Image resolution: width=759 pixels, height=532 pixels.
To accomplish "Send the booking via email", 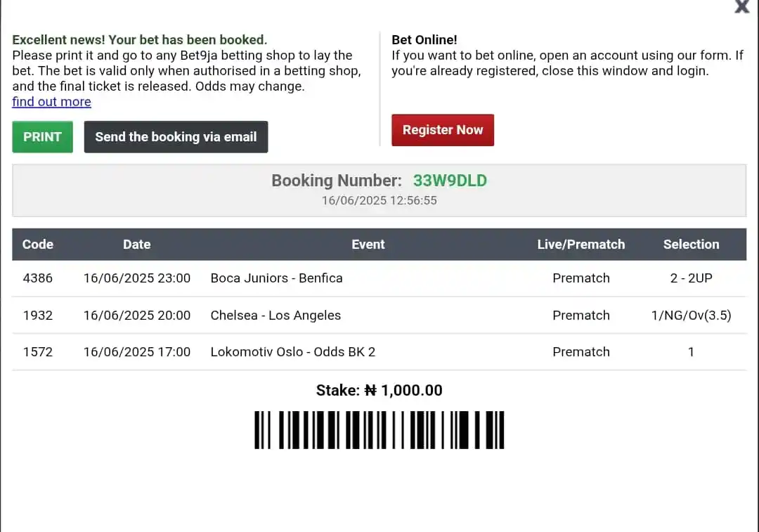I will click(x=176, y=137).
